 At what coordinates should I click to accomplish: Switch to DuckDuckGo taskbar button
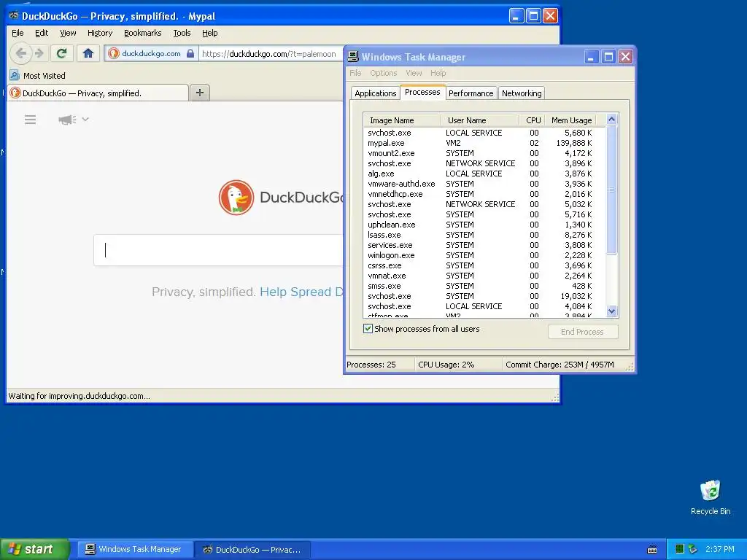[x=253, y=550]
